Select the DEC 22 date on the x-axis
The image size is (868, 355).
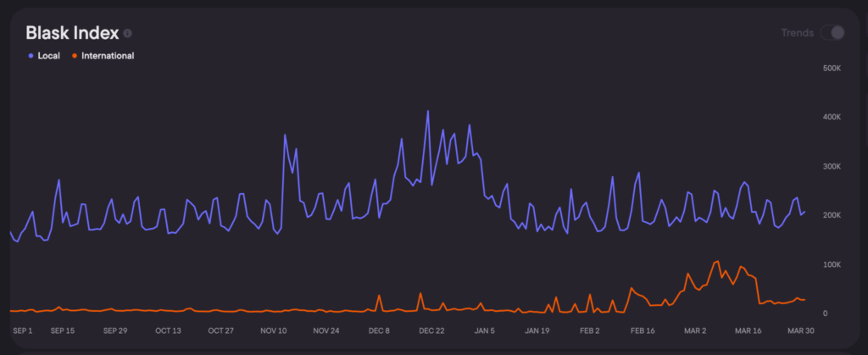point(430,330)
